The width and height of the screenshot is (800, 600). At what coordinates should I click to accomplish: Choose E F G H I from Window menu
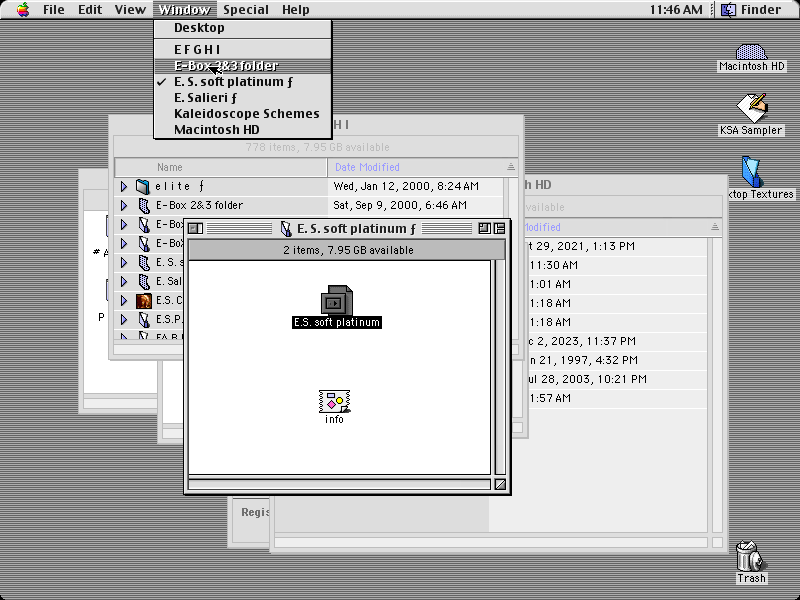243,49
